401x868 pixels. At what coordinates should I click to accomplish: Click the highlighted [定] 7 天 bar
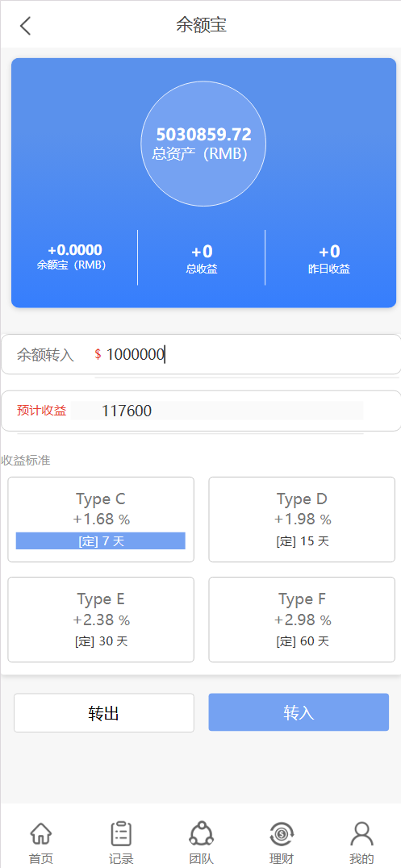pyautogui.click(x=101, y=540)
